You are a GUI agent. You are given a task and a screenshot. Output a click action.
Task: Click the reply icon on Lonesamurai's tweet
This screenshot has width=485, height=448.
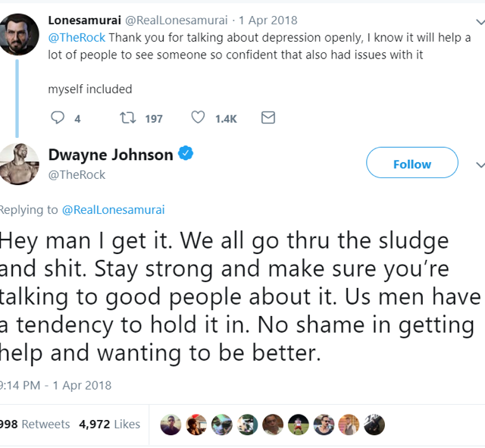coord(58,118)
